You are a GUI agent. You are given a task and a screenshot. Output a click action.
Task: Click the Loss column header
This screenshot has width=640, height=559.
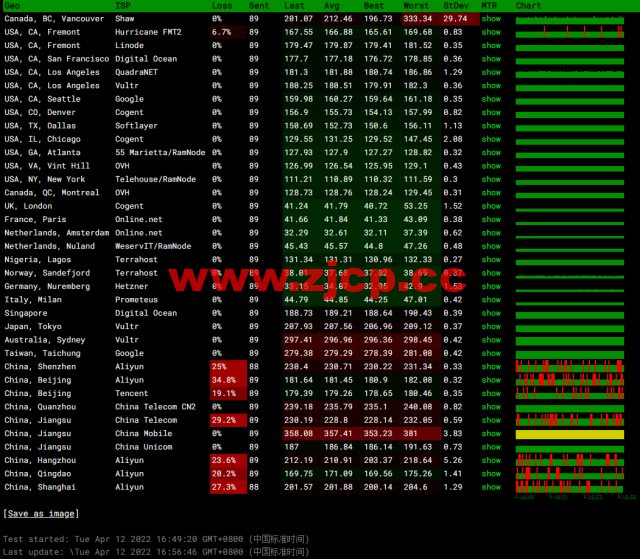click(x=222, y=6)
